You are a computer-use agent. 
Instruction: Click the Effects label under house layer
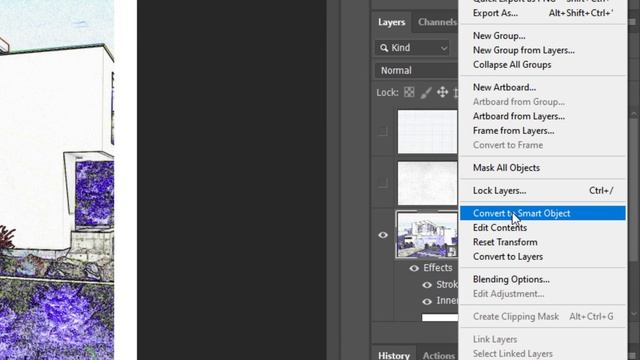(x=438, y=268)
